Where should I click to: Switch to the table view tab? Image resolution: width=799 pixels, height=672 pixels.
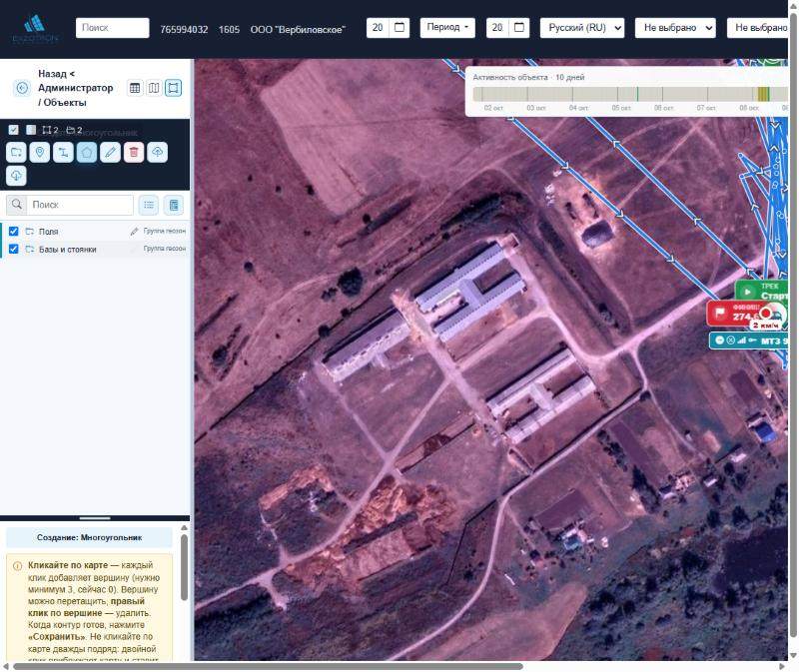point(135,88)
